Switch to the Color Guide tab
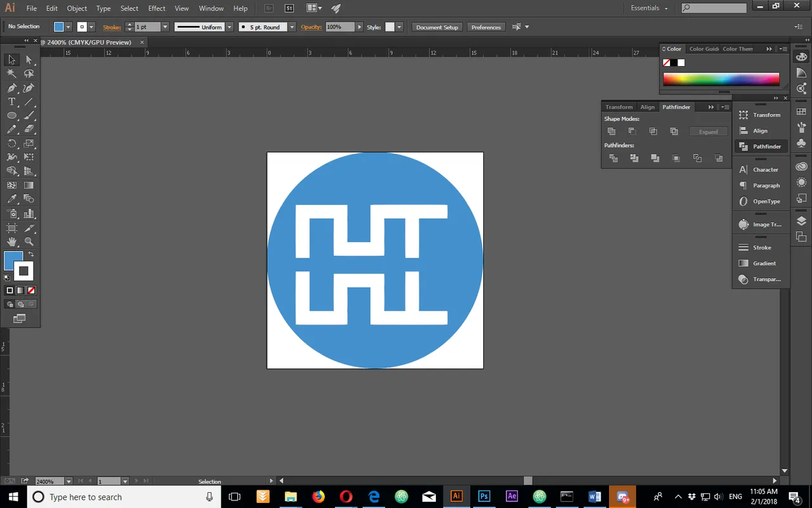The width and height of the screenshot is (812, 508). coord(704,49)
